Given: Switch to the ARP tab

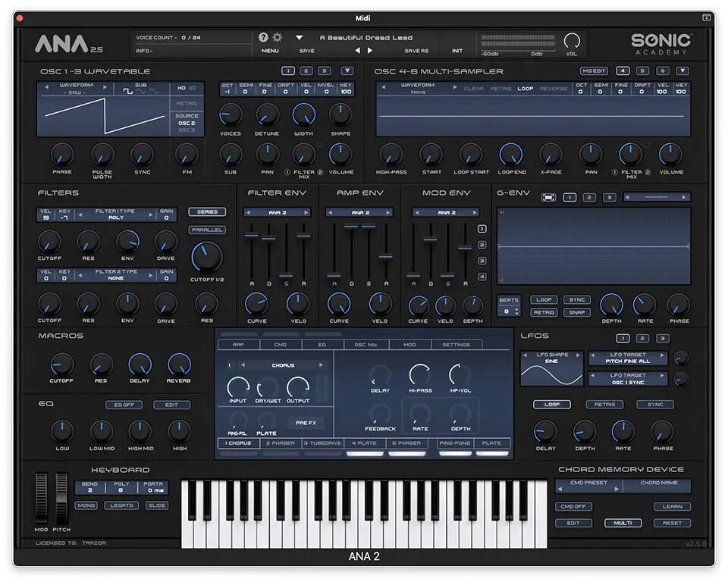Looking at the screenshot, I should [238, 345].
